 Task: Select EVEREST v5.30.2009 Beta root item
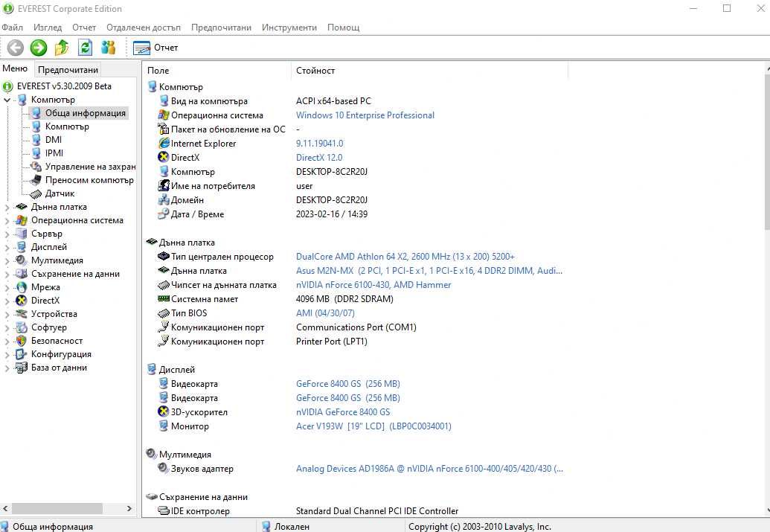coord(64,86)
